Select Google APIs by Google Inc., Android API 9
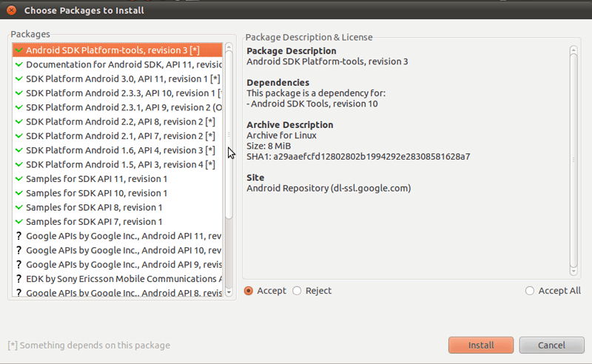Viewport: 592px width, 364px height. pos(118,265)
